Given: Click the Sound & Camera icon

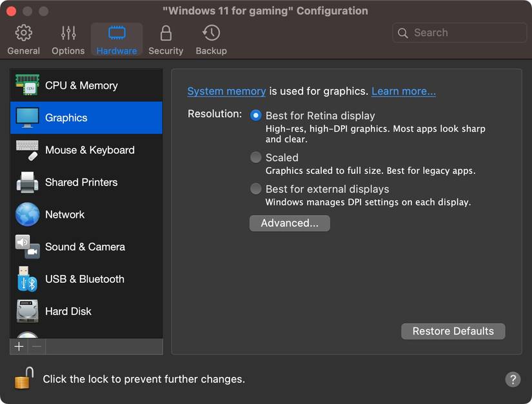Looking at the screenshot, I should (x=27, y=246).
